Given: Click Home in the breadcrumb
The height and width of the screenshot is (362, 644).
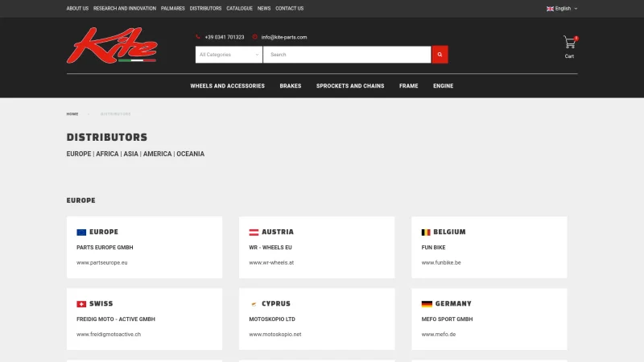Looking at the screenshot, I should [72, 114].
